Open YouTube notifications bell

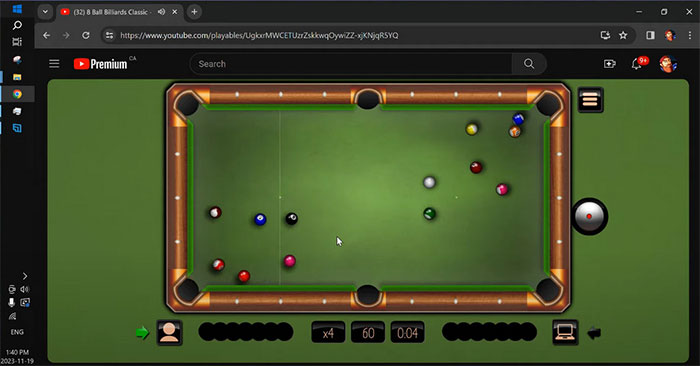coord(637,64)
